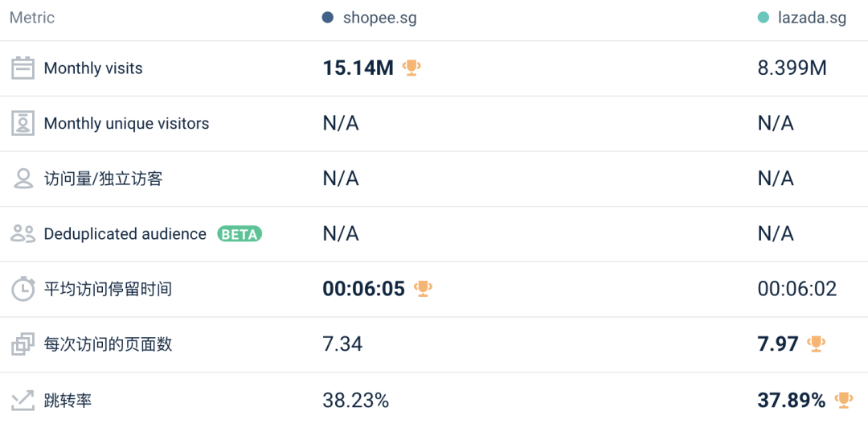Click the trophy beside 00:06:05
The image size is (868, 428).
[423, 288]
